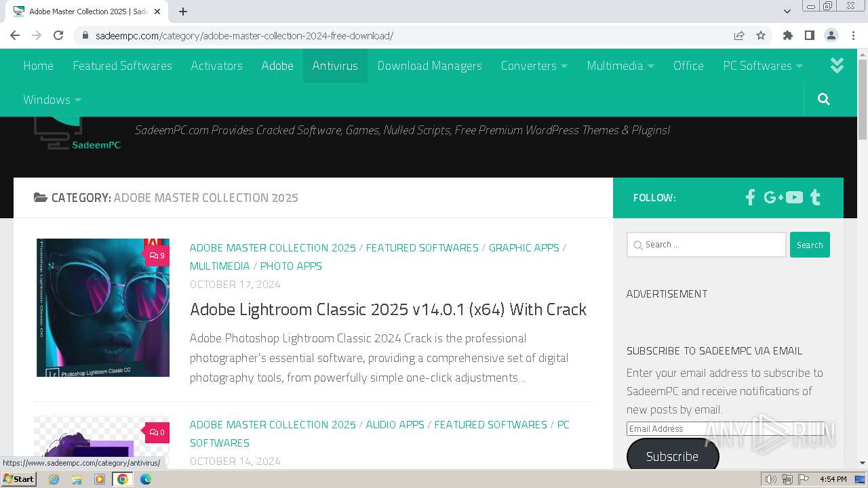Open Action Center flag in system tray
This screenshot has width=868, height=488.
[804, 479]
